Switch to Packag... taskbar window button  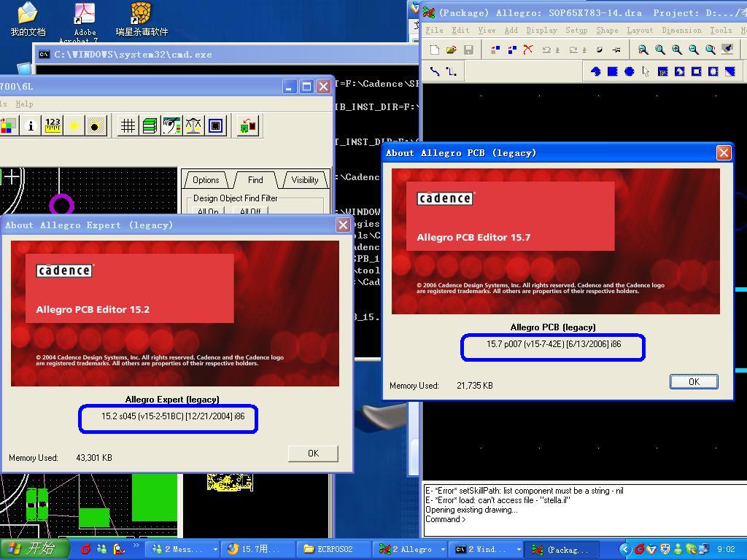(x=561, y=549)
